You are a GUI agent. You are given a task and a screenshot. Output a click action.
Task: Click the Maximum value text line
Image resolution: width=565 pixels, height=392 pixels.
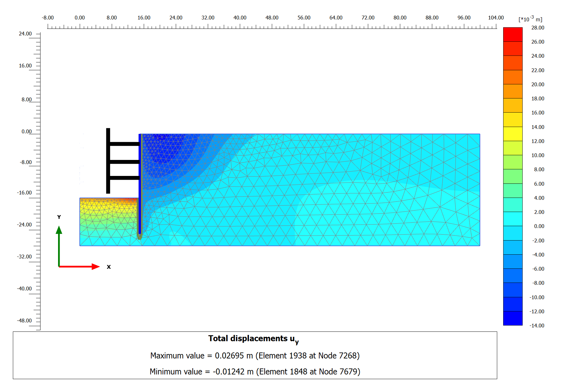[255, 356]
